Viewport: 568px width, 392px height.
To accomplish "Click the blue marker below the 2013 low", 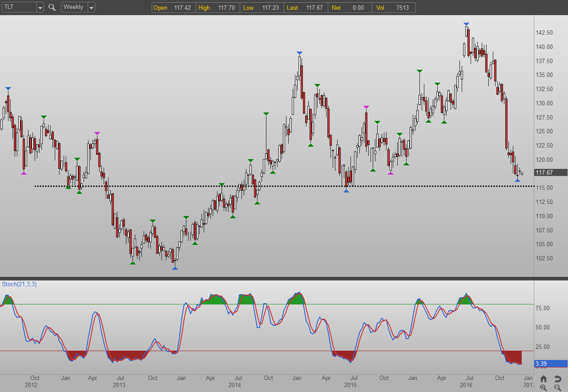I will (x=175, y=268).
